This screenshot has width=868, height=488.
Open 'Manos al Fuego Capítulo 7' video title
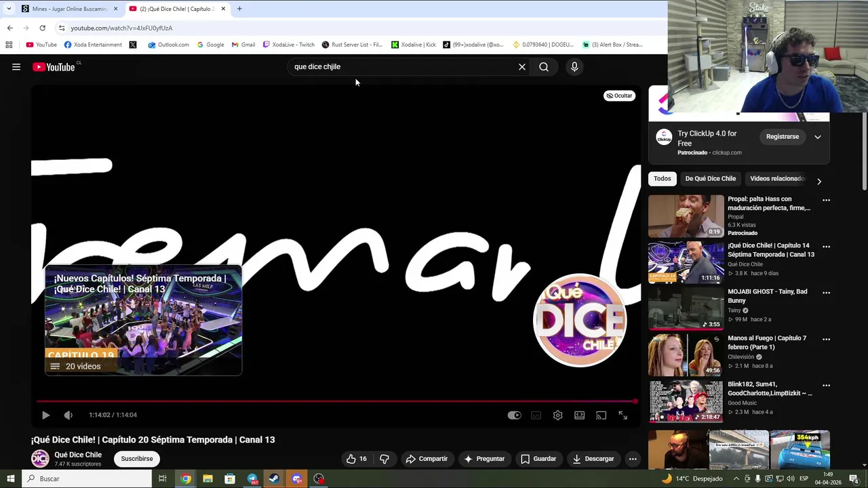pos(767,342)
